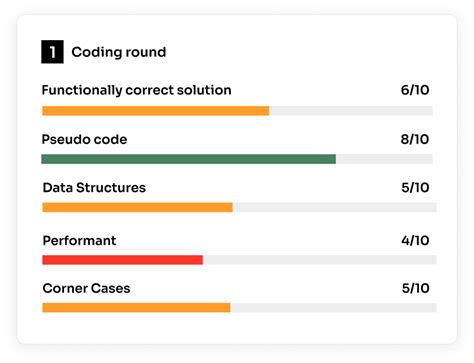Click the orange Corner Cases progress bar
Viewport: 474px width, 363px height.
coord(136,307)
